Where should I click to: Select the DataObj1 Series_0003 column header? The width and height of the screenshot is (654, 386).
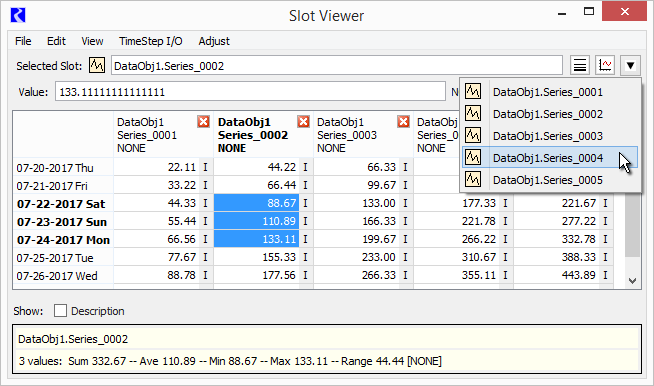tap(363, 134)
